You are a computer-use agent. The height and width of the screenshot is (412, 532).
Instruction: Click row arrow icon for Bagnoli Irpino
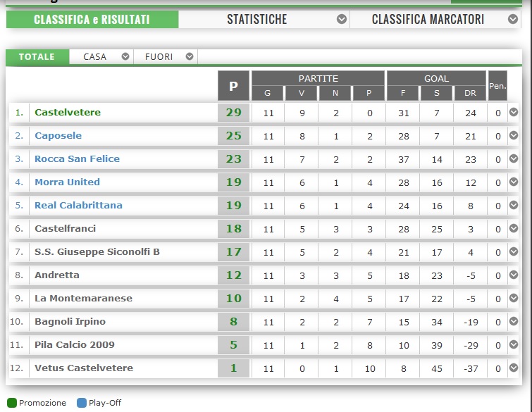pyautogui.click(x=514, y=321)
